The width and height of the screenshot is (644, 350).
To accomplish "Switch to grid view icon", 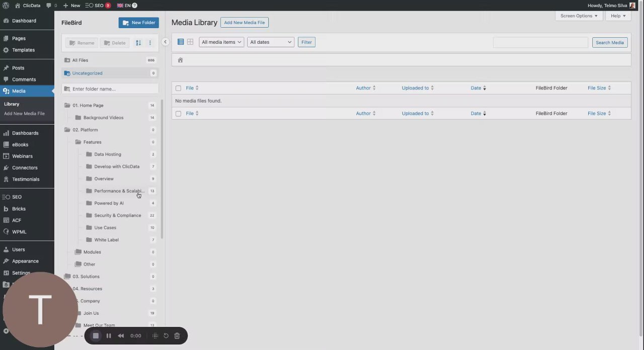I will (x=190, y=42).
